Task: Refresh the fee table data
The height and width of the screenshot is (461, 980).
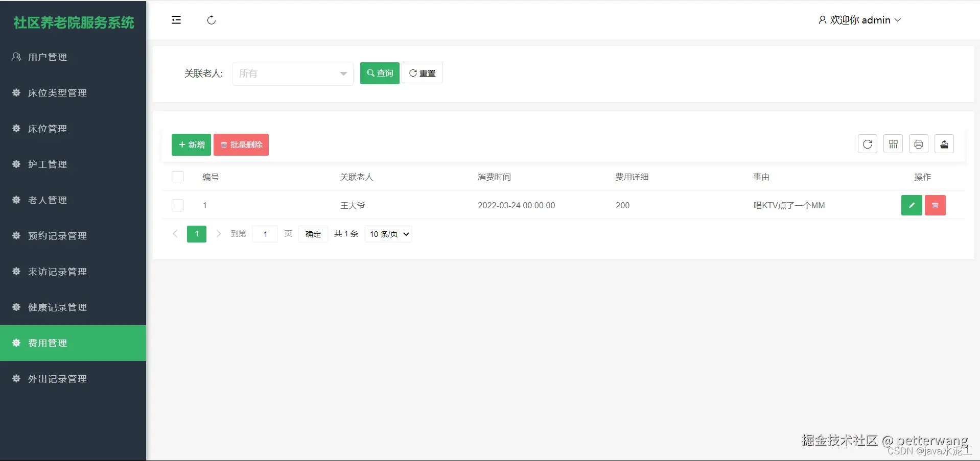Action: click(x=867, y=143)
